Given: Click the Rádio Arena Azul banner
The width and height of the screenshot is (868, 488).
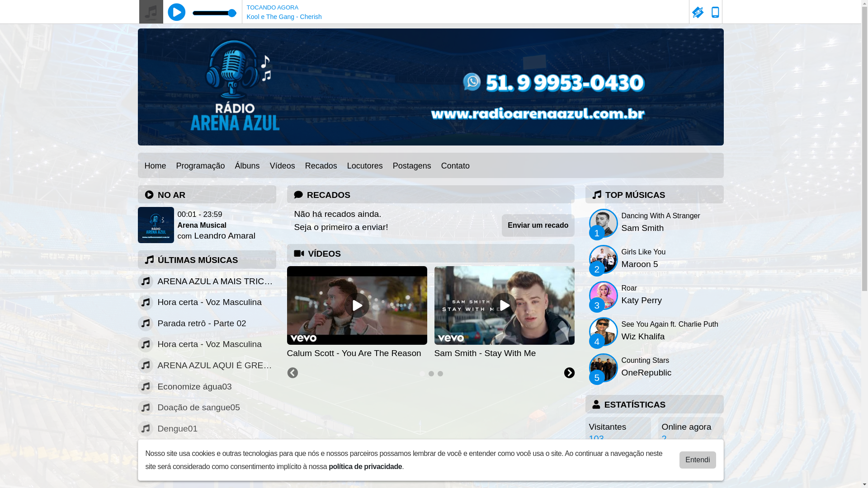Looking at the screenshot, I should (x=430, y=87).
